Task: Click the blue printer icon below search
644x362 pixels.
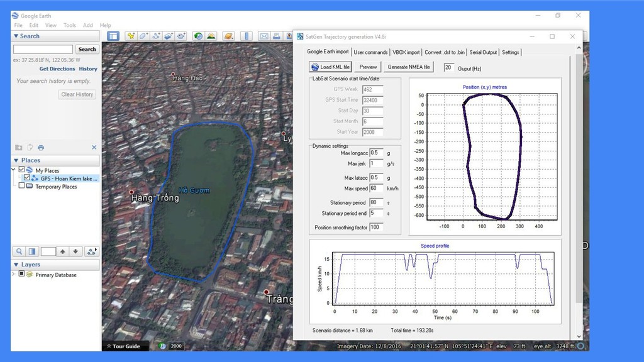Action: click(41, 147)
